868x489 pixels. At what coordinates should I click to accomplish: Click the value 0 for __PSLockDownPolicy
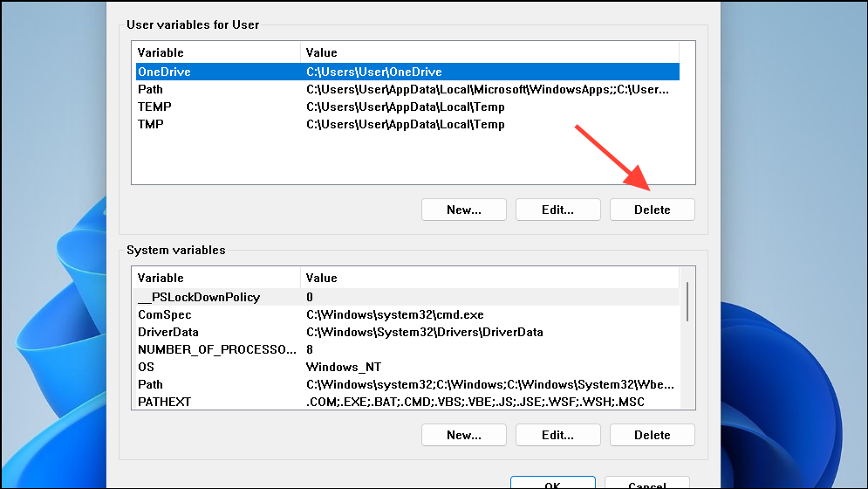310,297
